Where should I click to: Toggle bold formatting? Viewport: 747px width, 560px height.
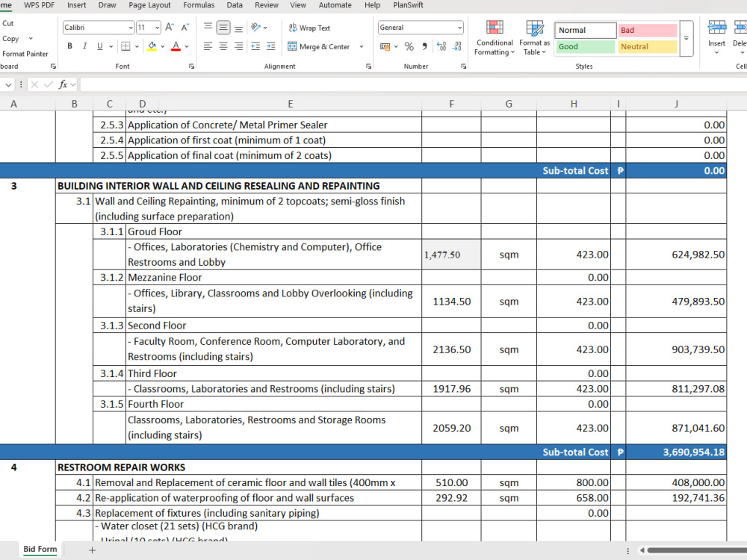click(70, 46)
